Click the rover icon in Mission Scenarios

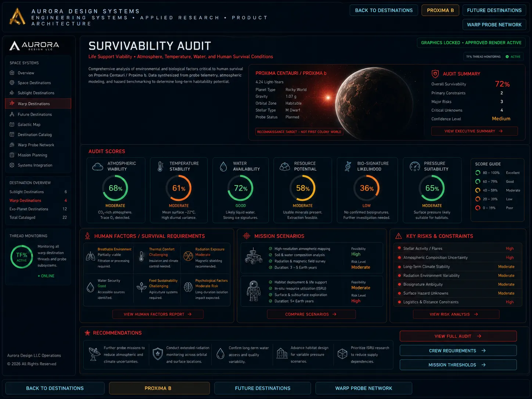(x=253, y=256)
